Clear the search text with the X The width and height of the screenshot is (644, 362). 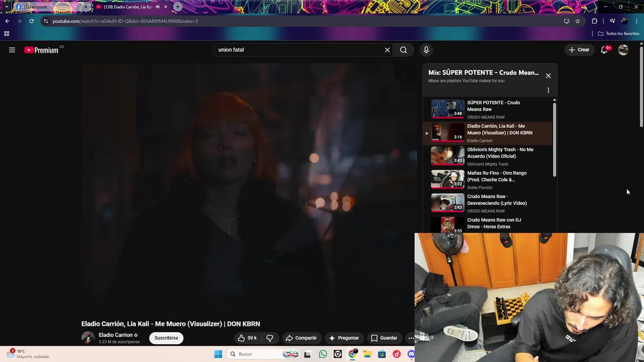(387, 50)
